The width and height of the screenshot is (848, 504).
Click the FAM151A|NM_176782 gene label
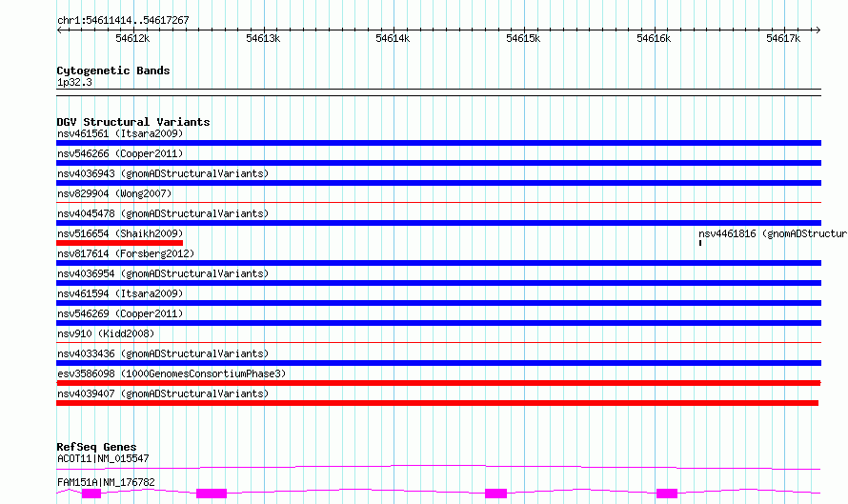[106, 482]
